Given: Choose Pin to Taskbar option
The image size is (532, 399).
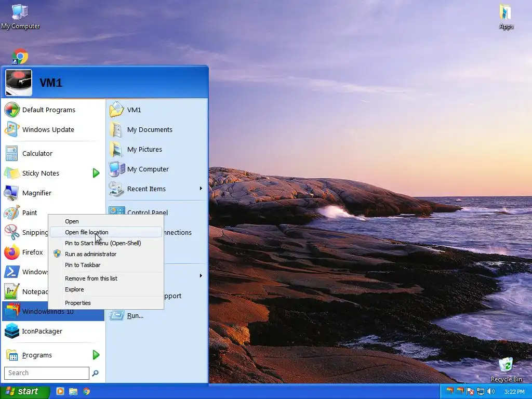Looking at the screenshot, I should [106, 264].
